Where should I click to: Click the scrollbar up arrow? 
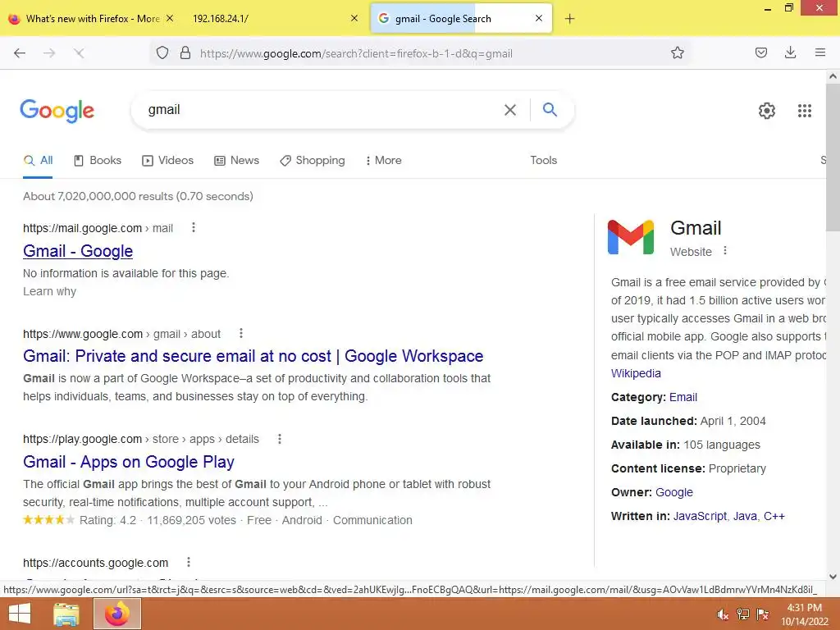point(833,76)
